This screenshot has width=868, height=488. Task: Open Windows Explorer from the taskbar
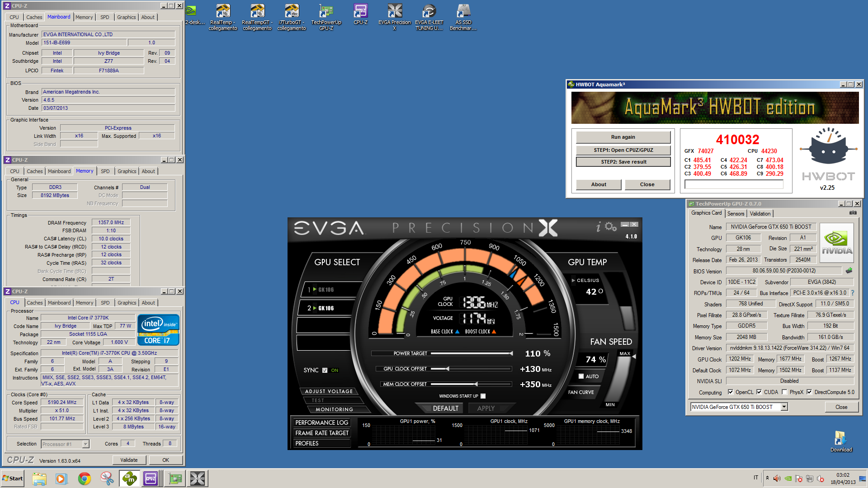(x=39, y=479)
